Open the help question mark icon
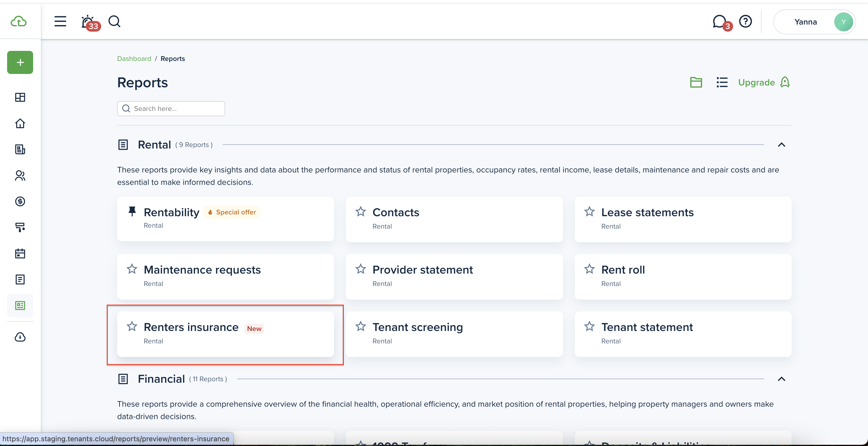The height and width of the screenshot is (446, 868). tap(745, 22)
